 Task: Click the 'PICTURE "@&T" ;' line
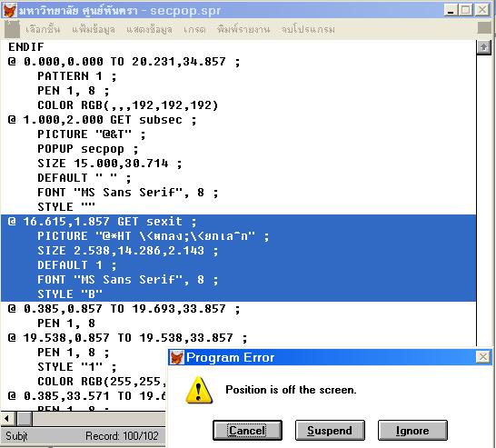click(92, 134)
